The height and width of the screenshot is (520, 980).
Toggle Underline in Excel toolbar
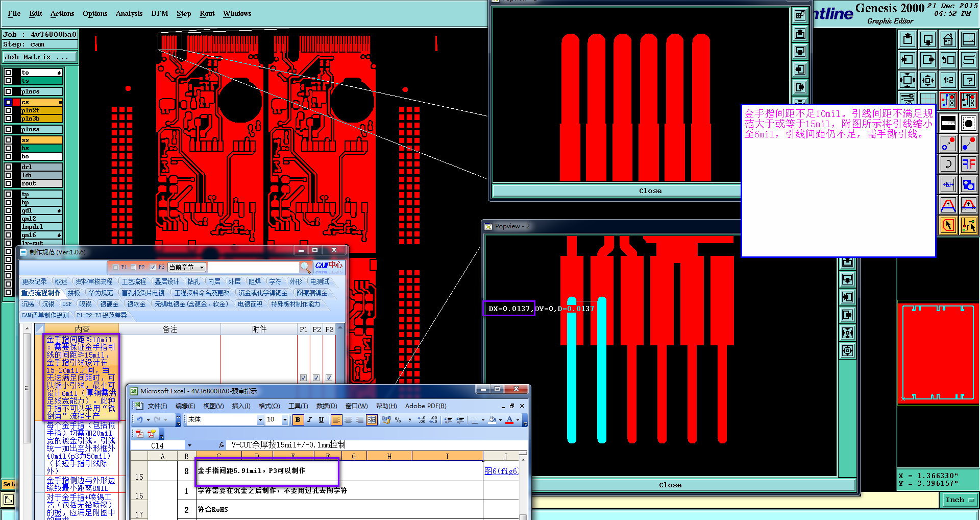pos(321,420)
